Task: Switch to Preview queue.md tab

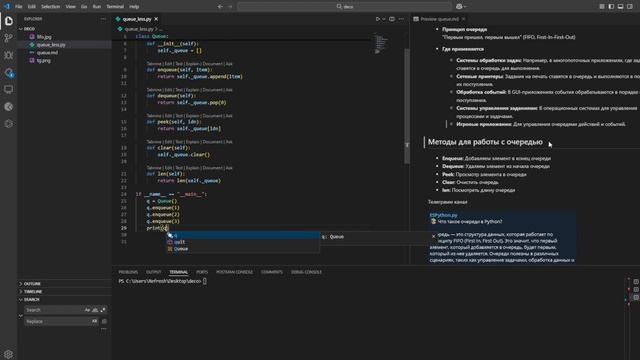Action: coord(439,19)
